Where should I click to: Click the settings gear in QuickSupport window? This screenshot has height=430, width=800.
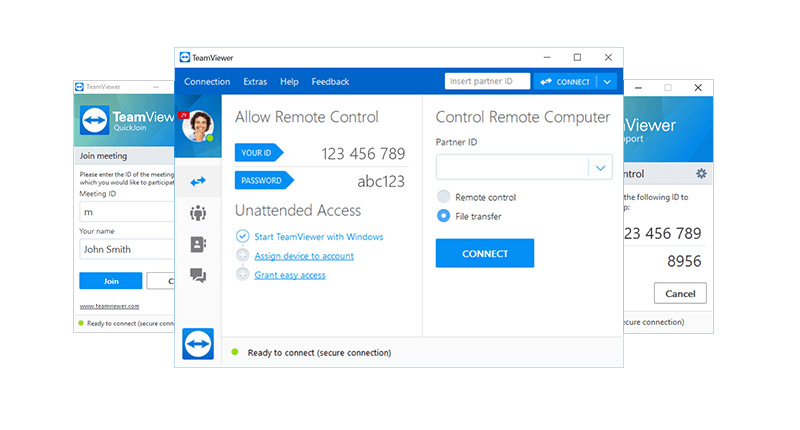coord(702,173)
